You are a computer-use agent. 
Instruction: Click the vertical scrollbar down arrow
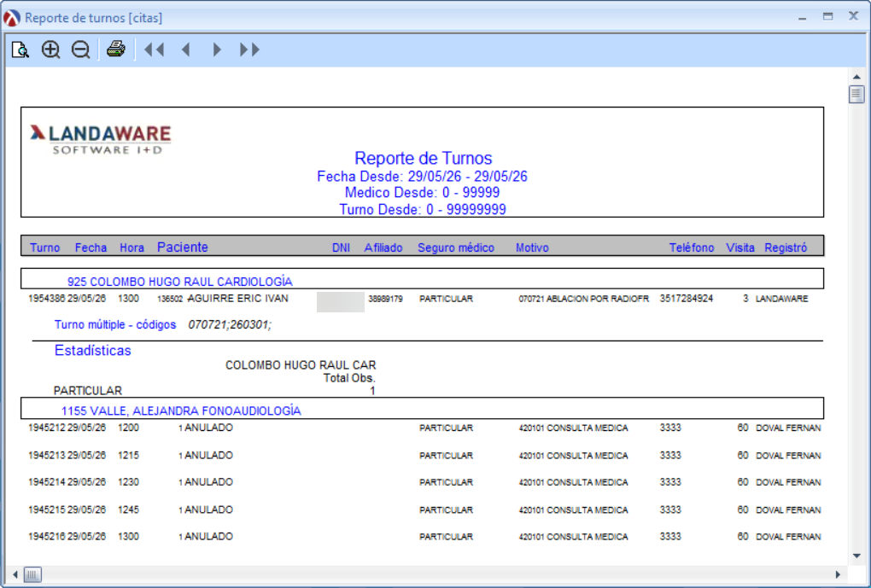[856, 556]
